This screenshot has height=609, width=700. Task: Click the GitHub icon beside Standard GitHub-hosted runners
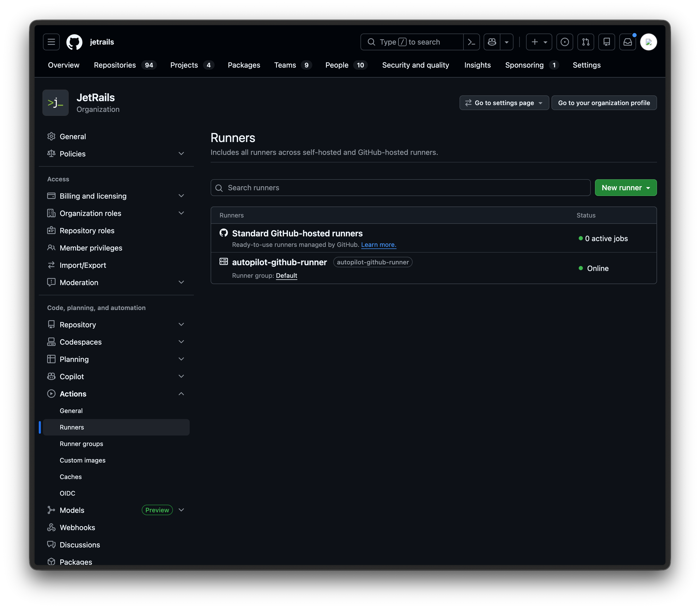point(223,233)
